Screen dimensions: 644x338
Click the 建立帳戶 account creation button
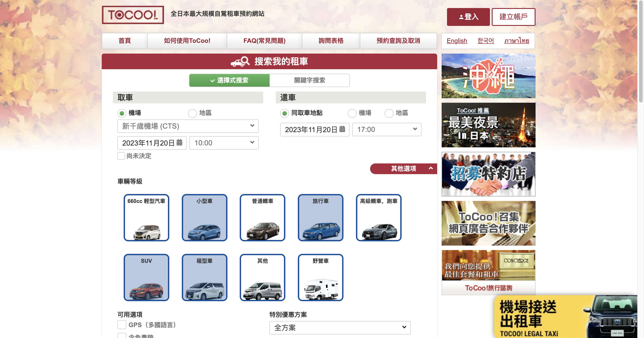click(513, 17)
